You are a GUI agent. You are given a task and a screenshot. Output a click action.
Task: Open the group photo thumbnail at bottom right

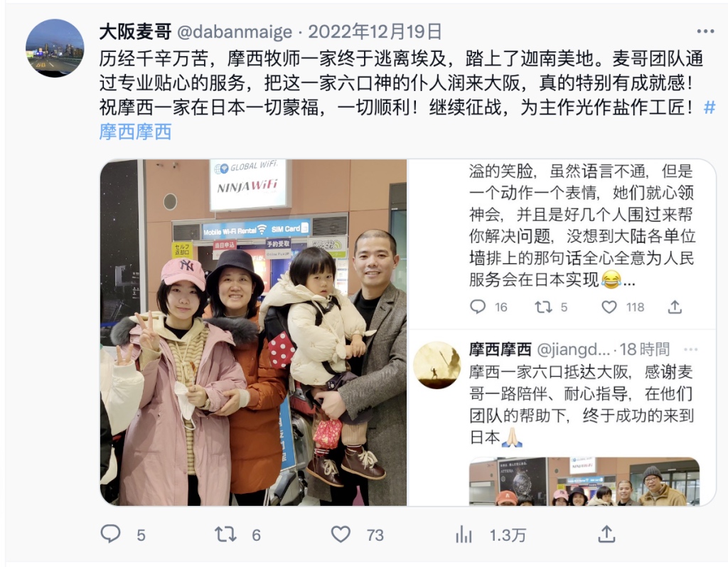584,482
